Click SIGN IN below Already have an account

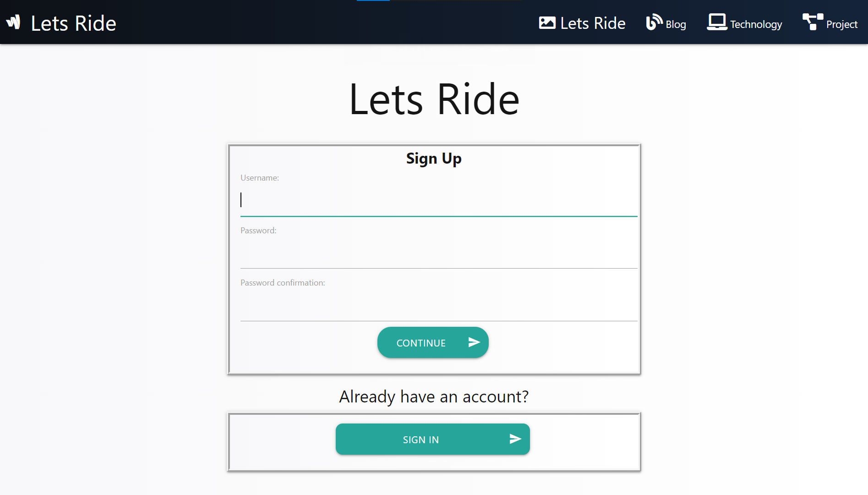point(432,439)
